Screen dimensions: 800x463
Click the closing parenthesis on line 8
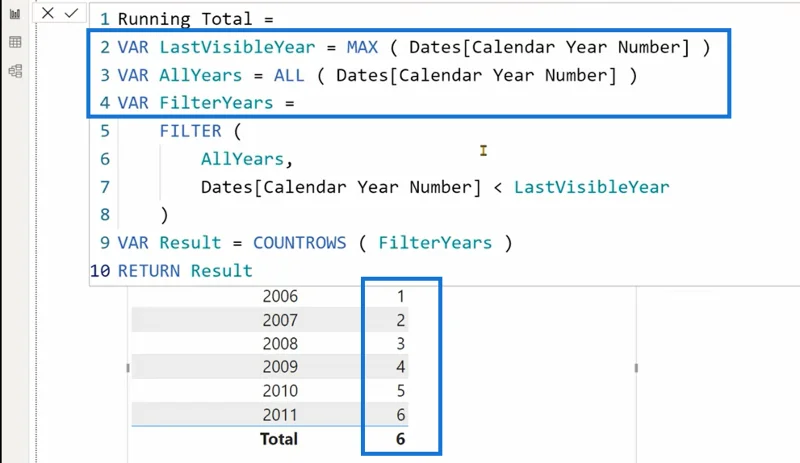[x=164, y=215]
